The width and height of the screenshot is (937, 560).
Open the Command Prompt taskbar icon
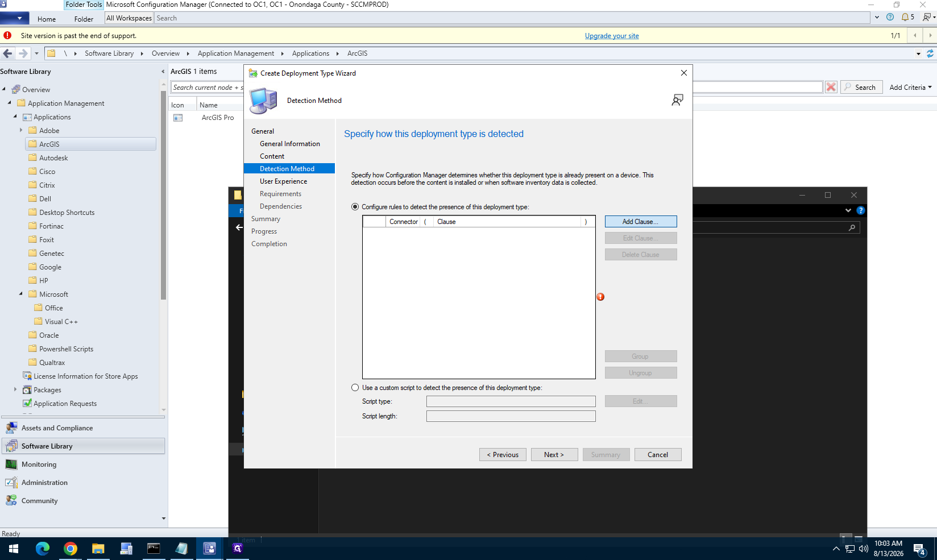tap(154, 549)
